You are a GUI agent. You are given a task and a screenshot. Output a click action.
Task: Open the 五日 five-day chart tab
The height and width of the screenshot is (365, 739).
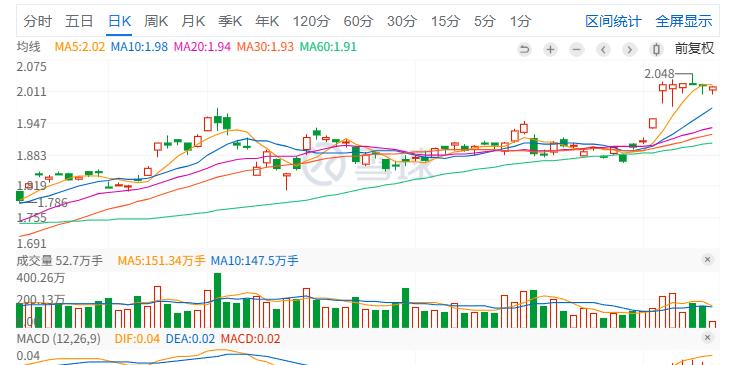point(79,21)
